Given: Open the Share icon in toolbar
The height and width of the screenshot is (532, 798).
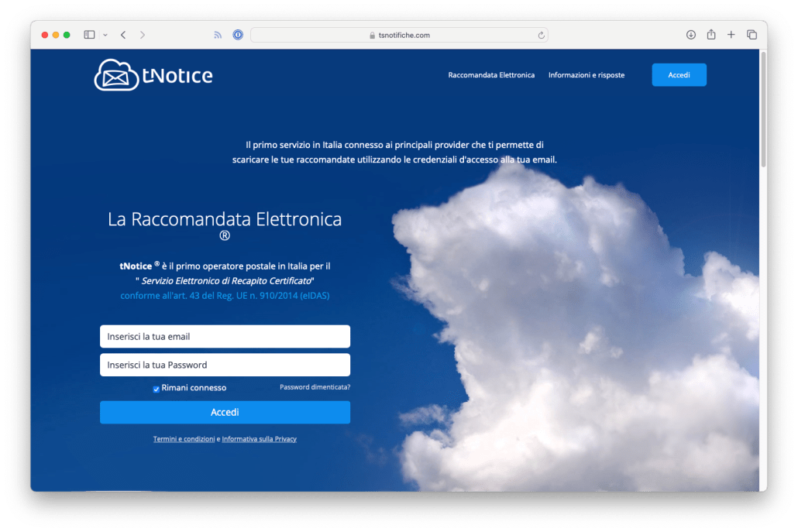Looking at the screenshot, I should click(711, 34).
